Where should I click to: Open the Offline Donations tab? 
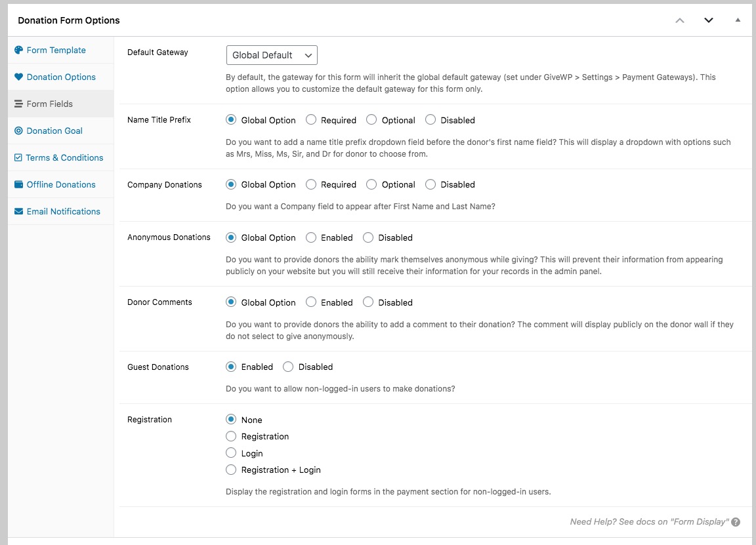click(x=61, y=184)
